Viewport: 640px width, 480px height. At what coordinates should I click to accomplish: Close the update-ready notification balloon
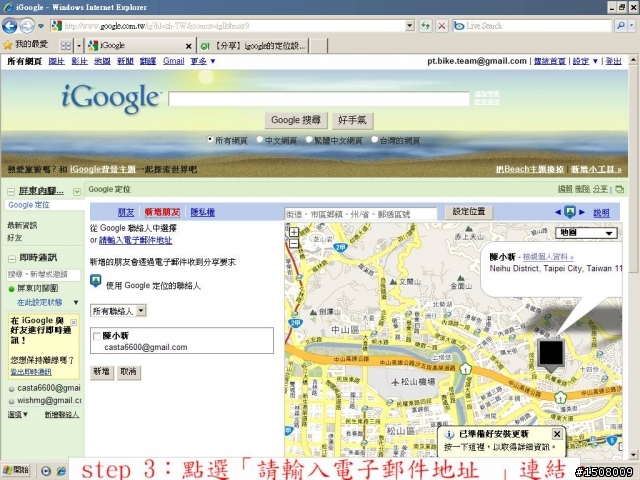tap(557, 433)
